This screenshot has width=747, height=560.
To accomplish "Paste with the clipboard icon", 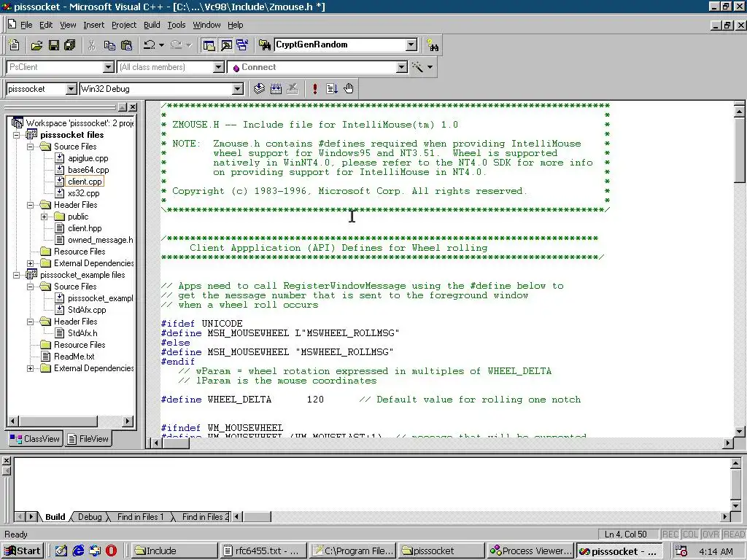I will (x=127, y=45).
